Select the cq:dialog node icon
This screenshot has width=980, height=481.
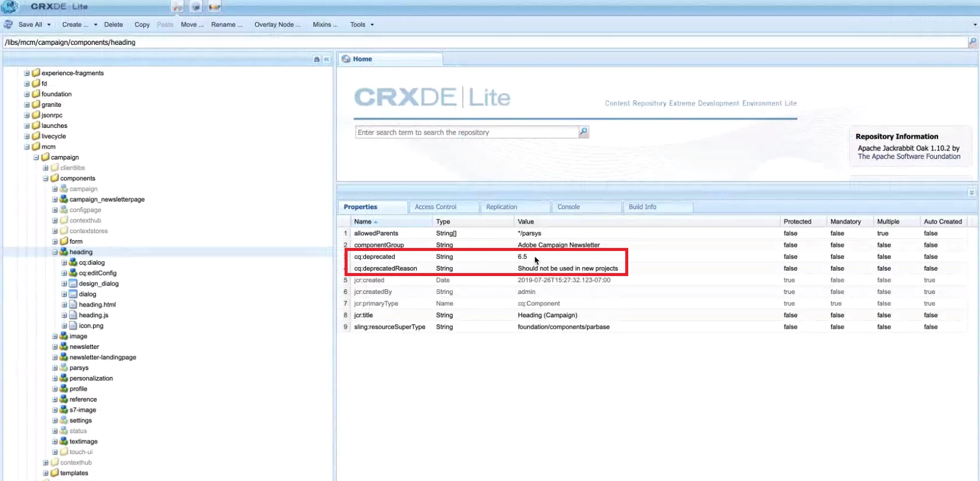pyautogui.click(x=73, y=262)
